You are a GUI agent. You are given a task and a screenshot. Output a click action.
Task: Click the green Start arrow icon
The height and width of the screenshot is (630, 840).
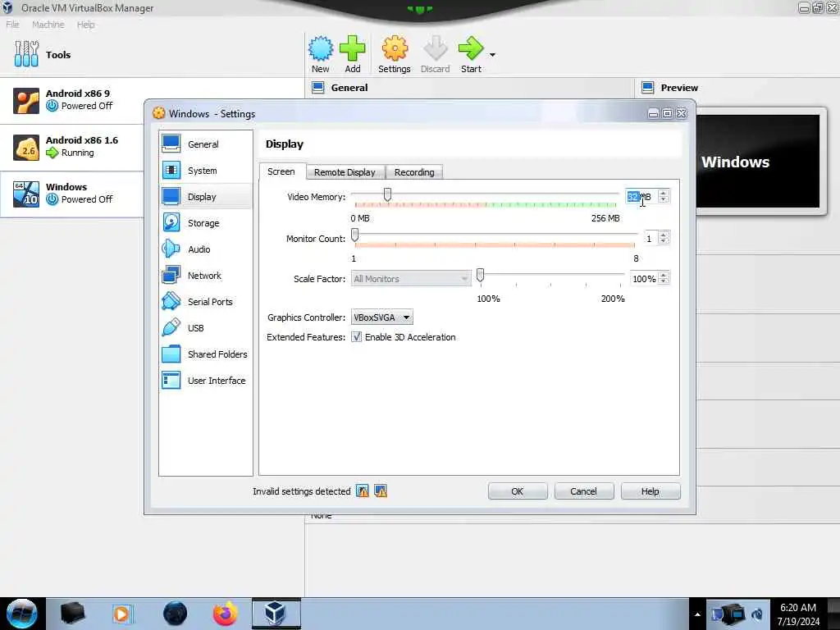coord(471,48)
